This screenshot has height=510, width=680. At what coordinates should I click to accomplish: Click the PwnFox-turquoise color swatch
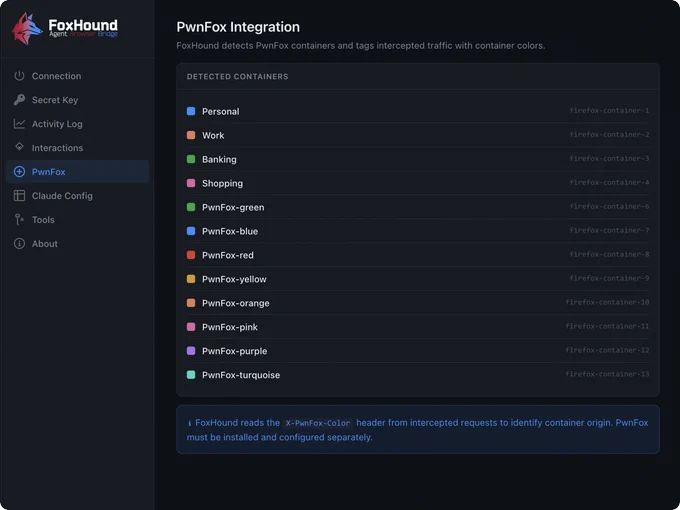[x=191, y=375]
